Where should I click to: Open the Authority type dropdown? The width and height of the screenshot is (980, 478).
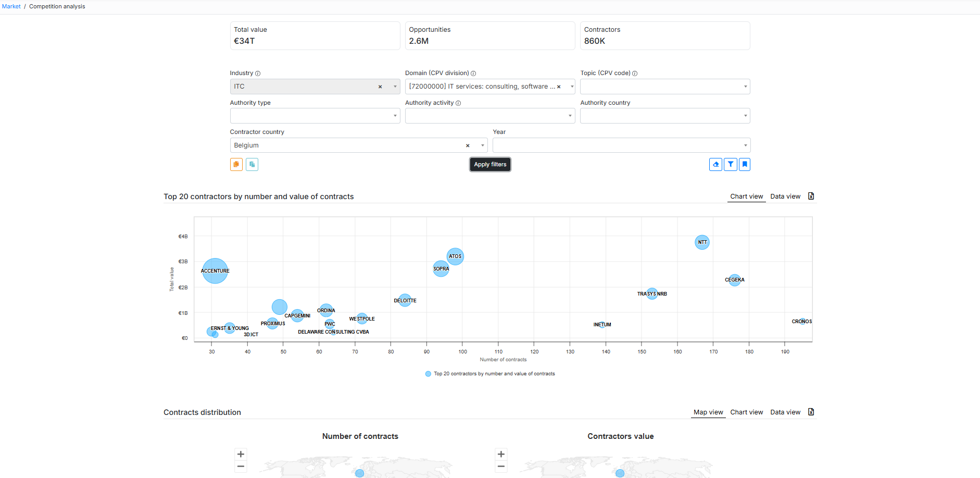[315, 116]
